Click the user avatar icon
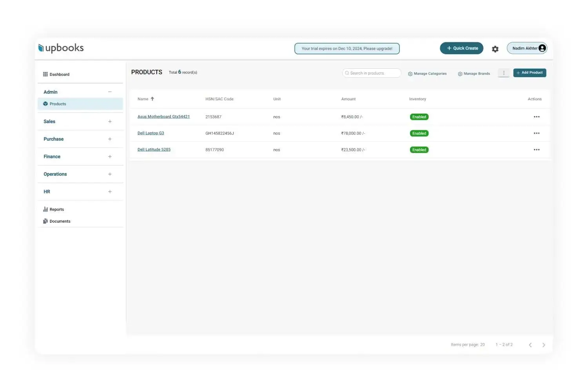 tap(542, 48)
